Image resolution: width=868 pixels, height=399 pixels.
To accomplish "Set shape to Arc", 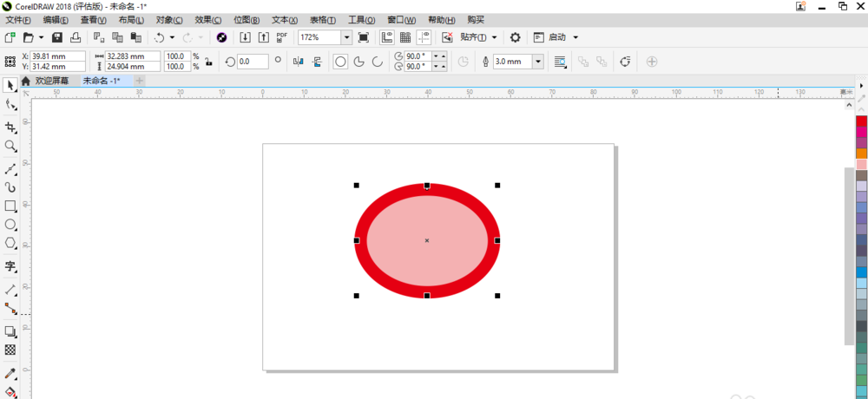I will [x=378, y=62].
